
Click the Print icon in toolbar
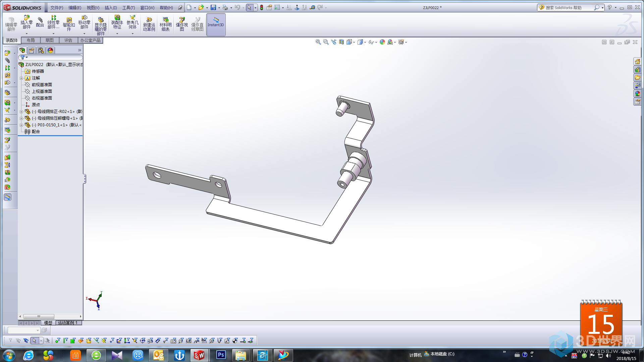point(225,7)
